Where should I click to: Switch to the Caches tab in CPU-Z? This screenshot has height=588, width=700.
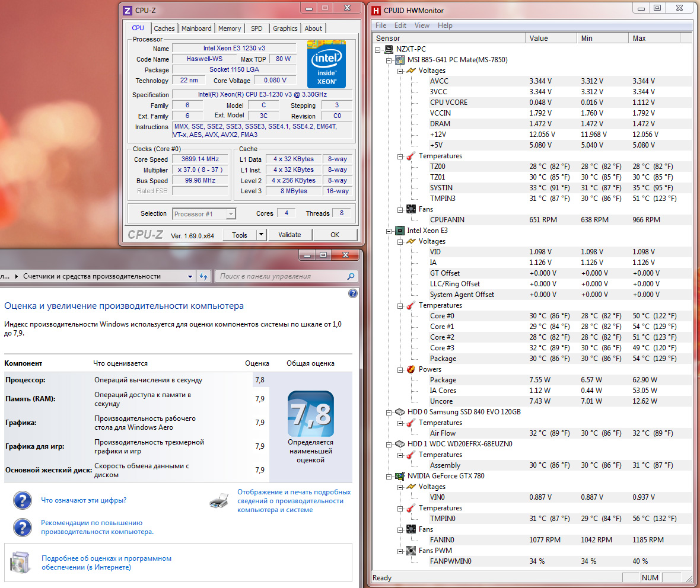pos(164,28)
